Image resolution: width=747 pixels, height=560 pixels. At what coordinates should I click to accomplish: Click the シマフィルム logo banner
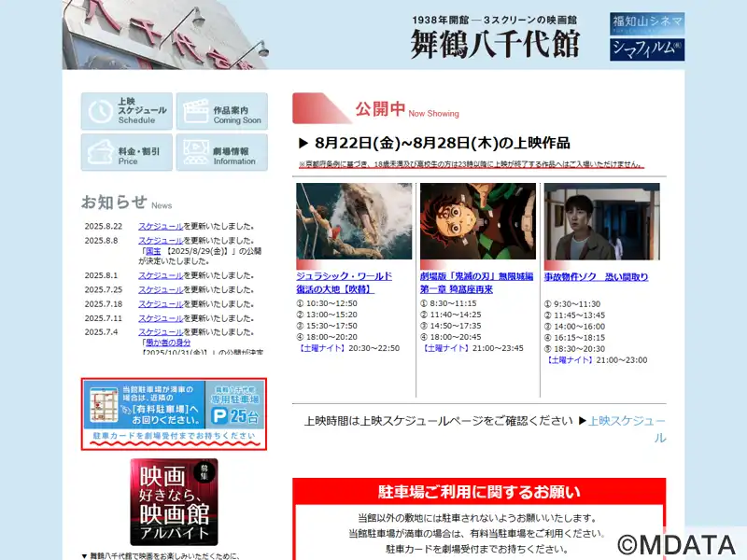click(x=647, y=49)
